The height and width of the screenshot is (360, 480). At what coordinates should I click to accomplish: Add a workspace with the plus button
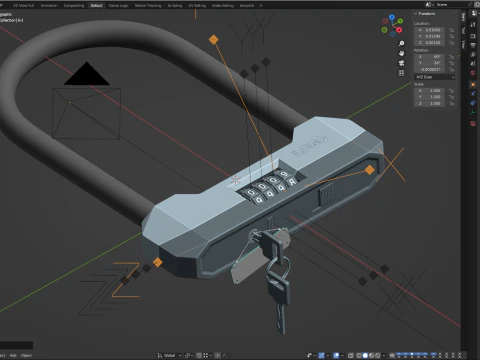[261, 5]
